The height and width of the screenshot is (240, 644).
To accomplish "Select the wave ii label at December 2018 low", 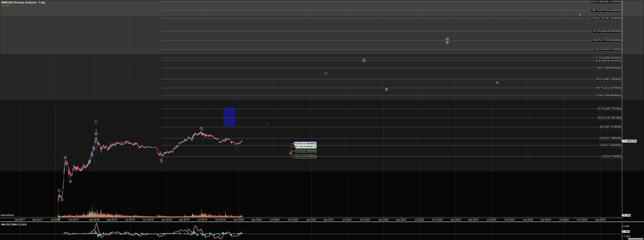I will tap(161, 159).
